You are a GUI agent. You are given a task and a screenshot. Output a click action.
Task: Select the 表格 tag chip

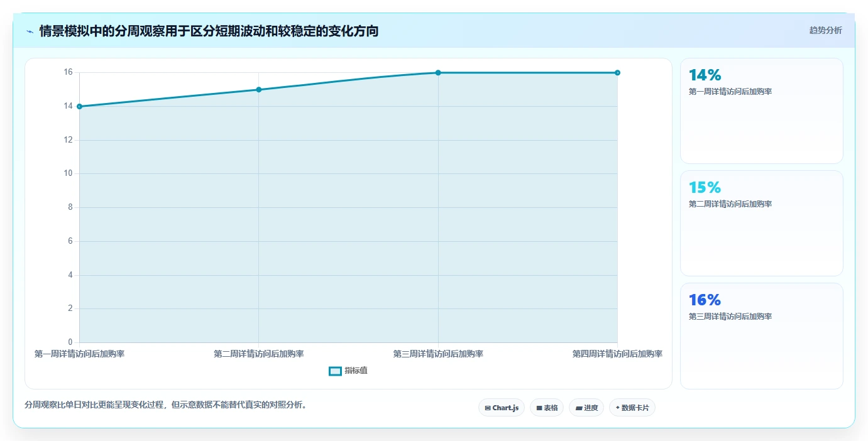click(547, 408)
